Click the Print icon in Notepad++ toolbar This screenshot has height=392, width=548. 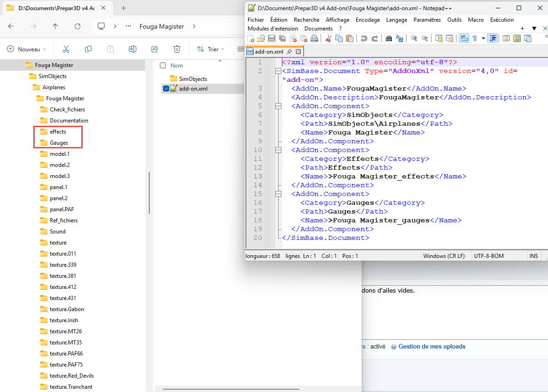click(314, 38)
